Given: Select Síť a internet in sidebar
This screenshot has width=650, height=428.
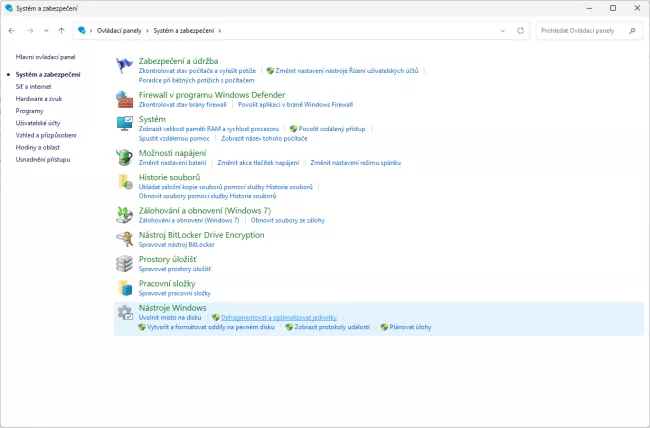Looking at the screenshot, I should (34, 87).
